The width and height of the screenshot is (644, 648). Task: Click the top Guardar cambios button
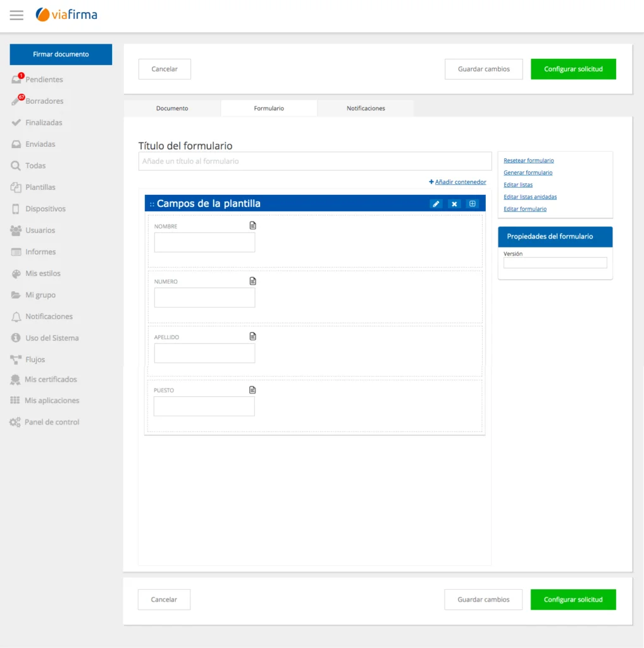[483, 69]
